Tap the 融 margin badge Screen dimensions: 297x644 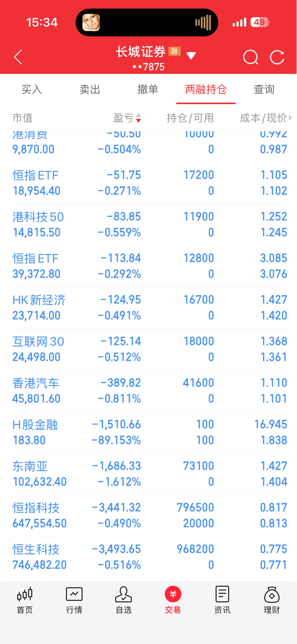pyautogui.click(x=175, y=51)
